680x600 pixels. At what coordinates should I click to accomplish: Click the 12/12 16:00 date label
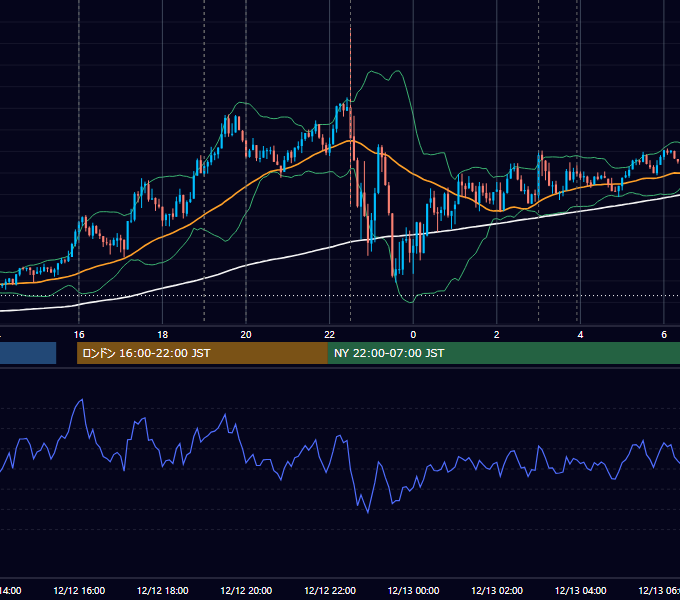click(x=79, y=590)
